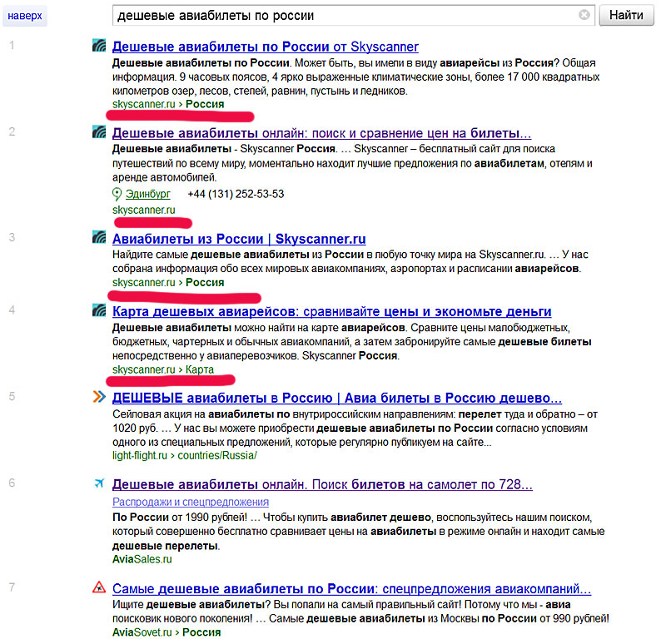Open the "ДЕШЕВЫЕ авиабилеты в Россию" result
The width and height of the screenshot is (666, 644).
(336, 397)
